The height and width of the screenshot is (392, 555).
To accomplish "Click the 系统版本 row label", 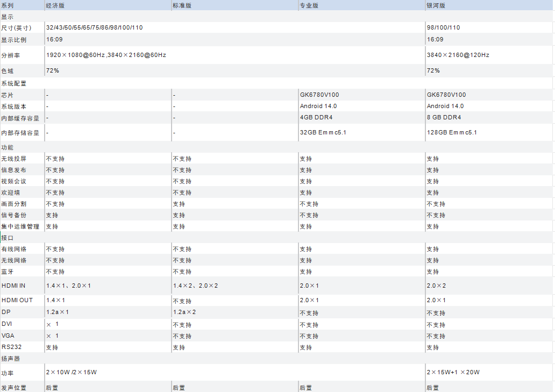I will point(14,106).
